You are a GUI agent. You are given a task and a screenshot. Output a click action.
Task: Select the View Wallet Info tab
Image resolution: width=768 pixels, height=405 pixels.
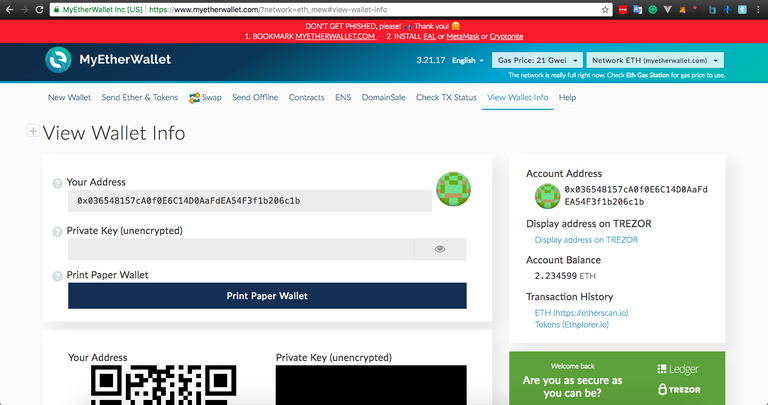[x=518, y=97]
